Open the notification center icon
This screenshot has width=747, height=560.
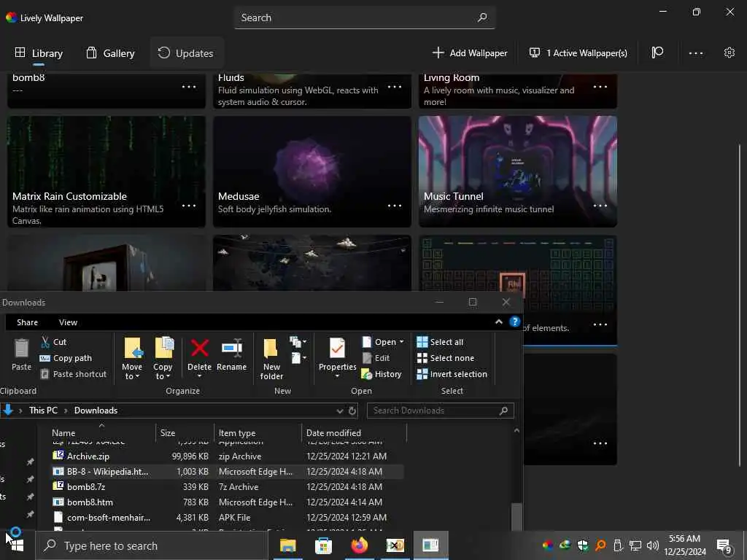724,545
